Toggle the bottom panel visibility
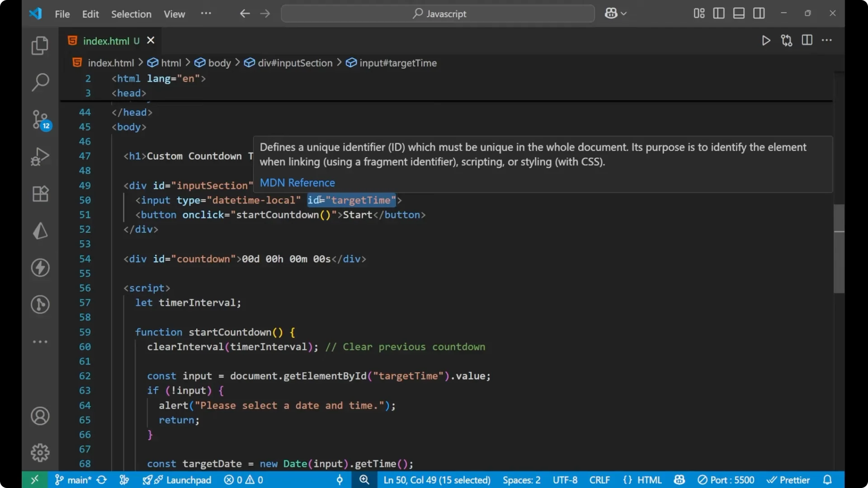The width and height of the screenshot is (868, 488). click(738, 13)
